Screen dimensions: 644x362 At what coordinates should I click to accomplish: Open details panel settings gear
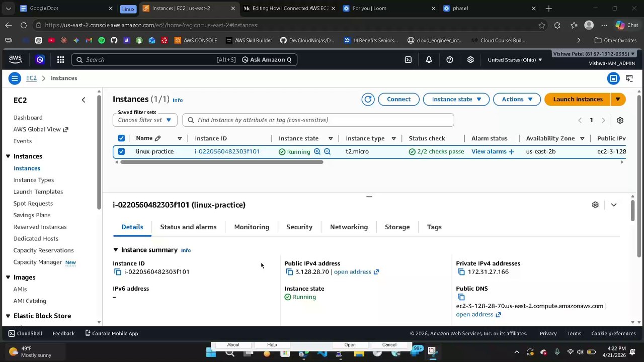tap(595, 205)
